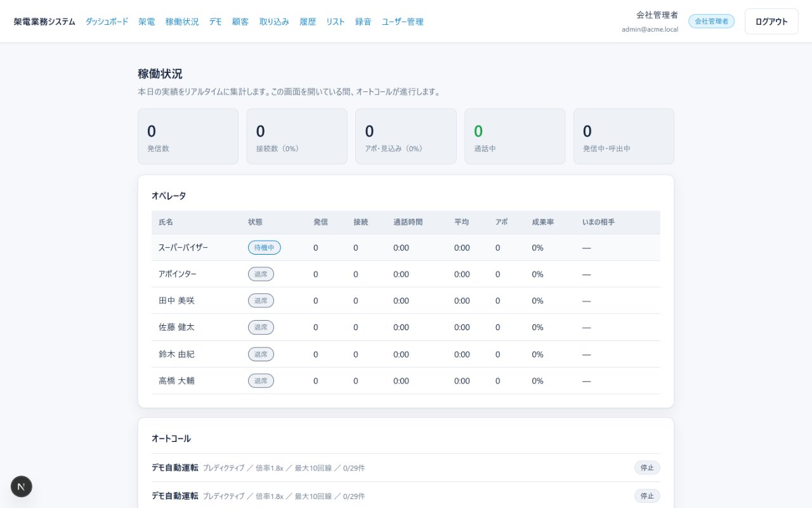The height and width of the screenshot is (508, 812).
Task: Select operator 鈴木 由紀
Action: point(176,354)
